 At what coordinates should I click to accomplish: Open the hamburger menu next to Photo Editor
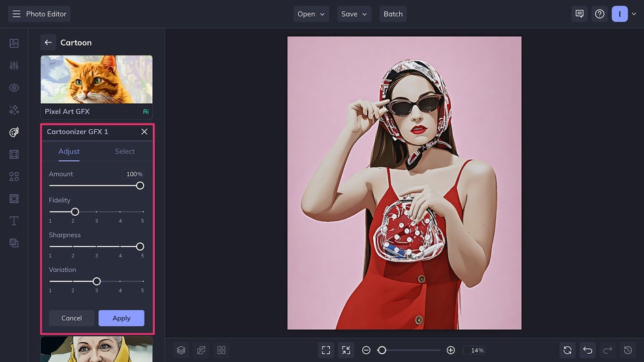[16, 14]
